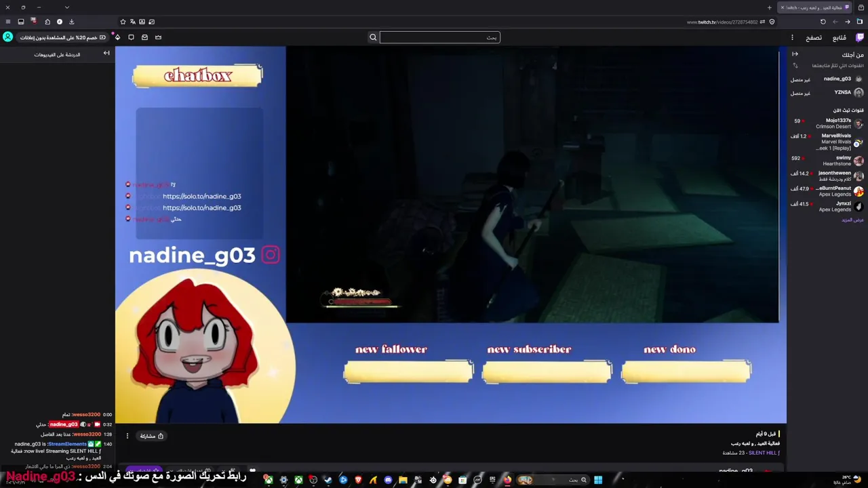Open Brave browser from the taskbar
The height and width of the screenshot is (488, 868).
[358, 480]
